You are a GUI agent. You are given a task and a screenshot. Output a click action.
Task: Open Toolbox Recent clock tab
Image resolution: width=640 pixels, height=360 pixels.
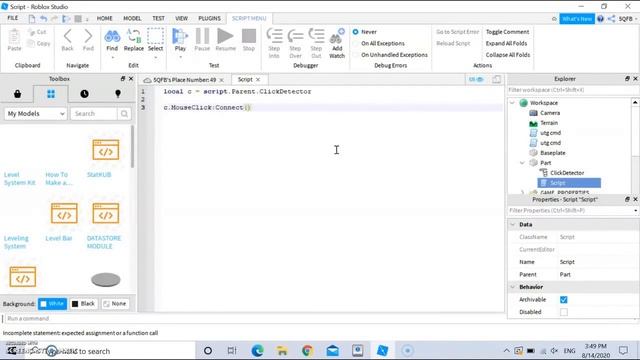(x=84, y=94)
